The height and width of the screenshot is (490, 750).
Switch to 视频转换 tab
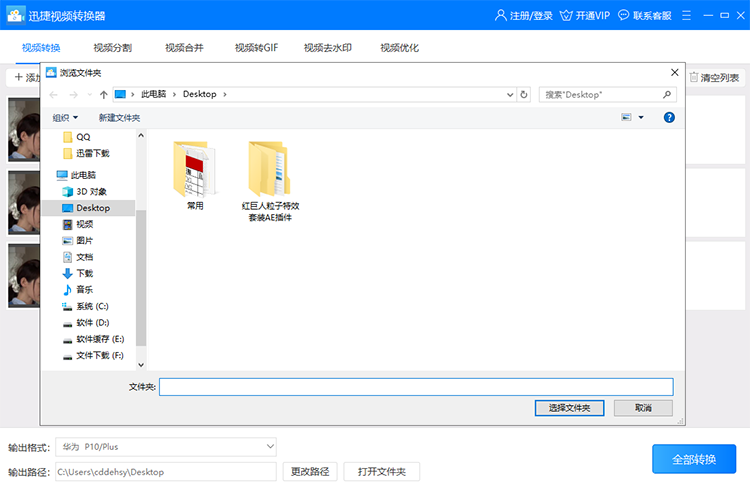point(41,47)
